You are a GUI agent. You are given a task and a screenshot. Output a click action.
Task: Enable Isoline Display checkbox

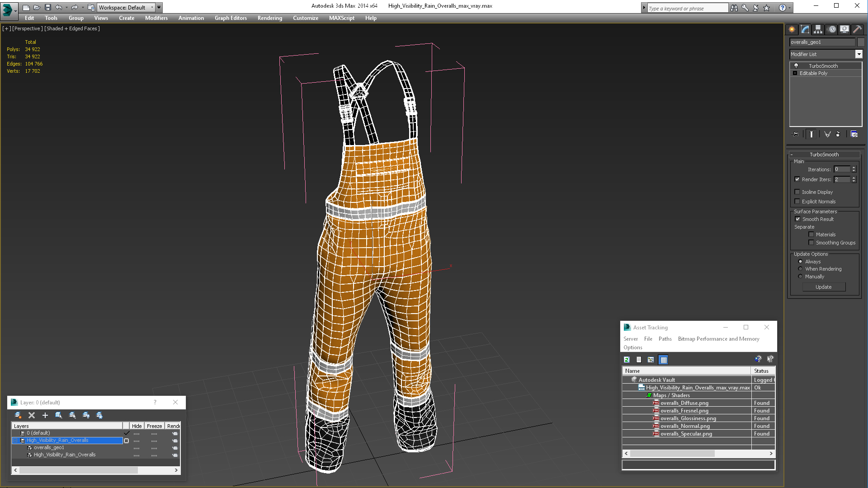tap(797, 192)
